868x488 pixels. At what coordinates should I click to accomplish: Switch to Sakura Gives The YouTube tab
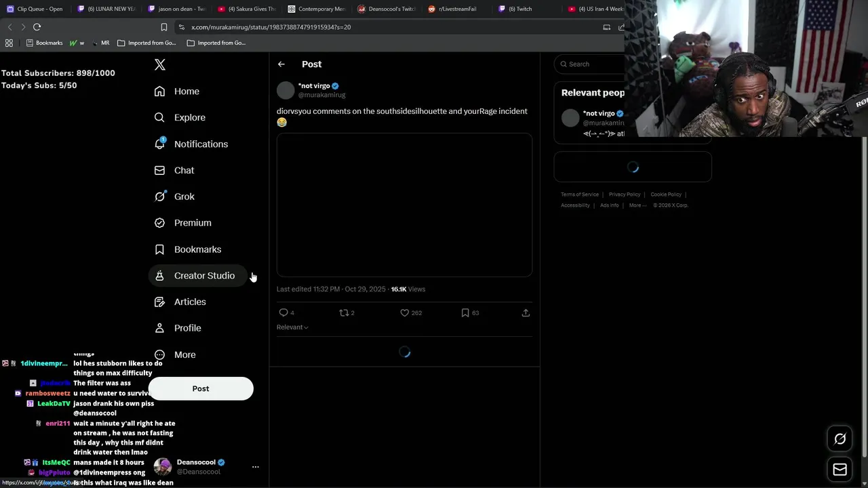click(x=247, y=9)
